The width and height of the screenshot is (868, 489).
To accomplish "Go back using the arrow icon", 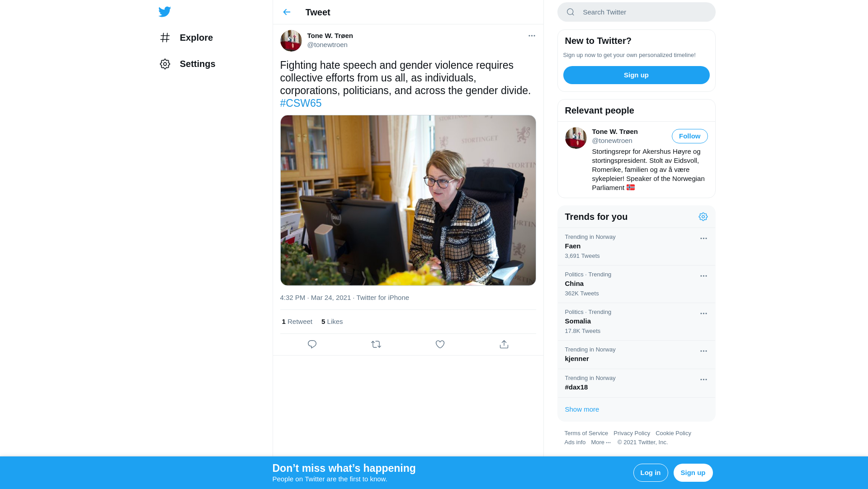I will click(287, 12).
